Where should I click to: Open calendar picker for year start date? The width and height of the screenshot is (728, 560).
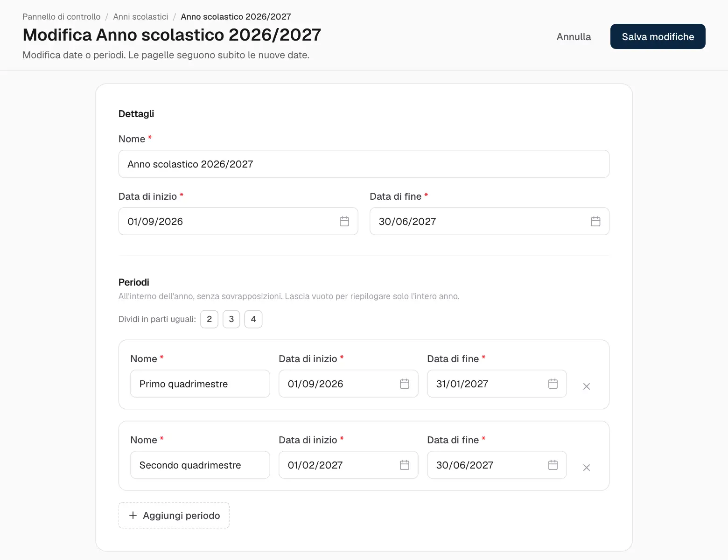coord(344,221)
